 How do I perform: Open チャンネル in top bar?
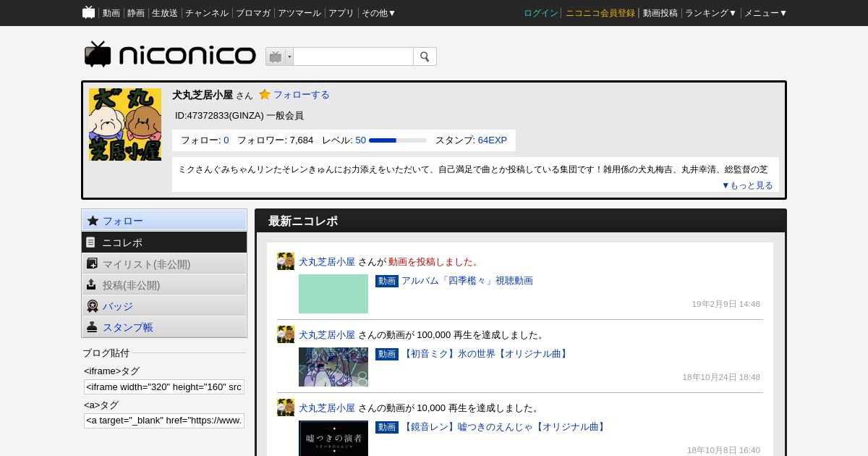coord(207,13)
